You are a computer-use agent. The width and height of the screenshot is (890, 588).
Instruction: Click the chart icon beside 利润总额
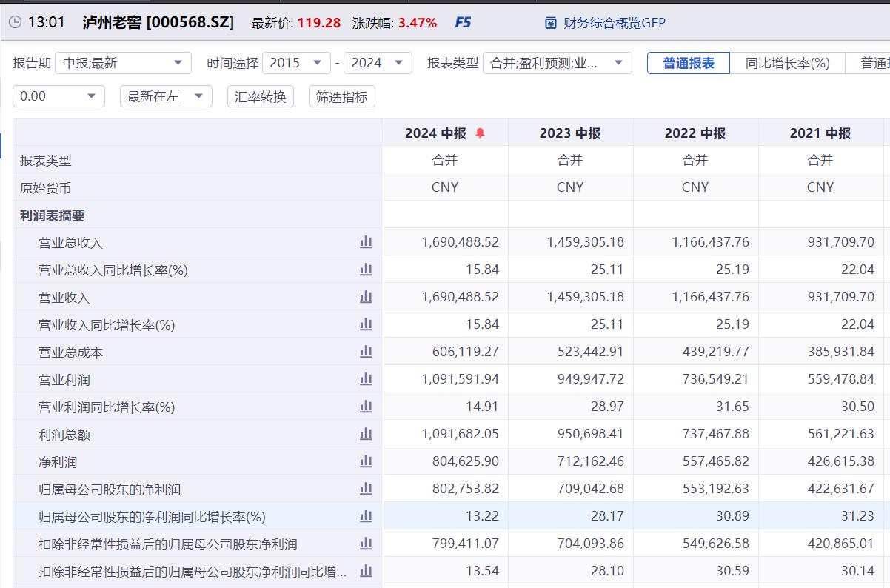[366, 434]
